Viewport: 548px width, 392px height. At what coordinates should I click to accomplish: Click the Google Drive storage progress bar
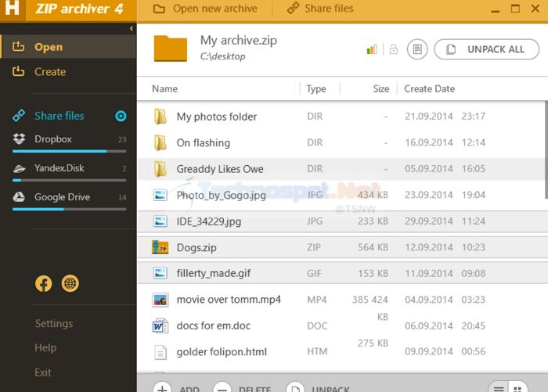tap(69, 209)
